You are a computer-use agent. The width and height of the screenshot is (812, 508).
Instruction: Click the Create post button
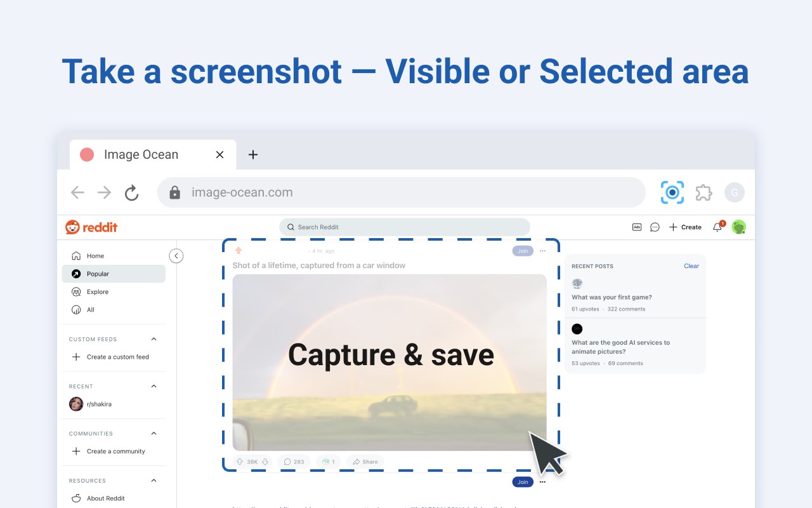(x=685, y=227)
